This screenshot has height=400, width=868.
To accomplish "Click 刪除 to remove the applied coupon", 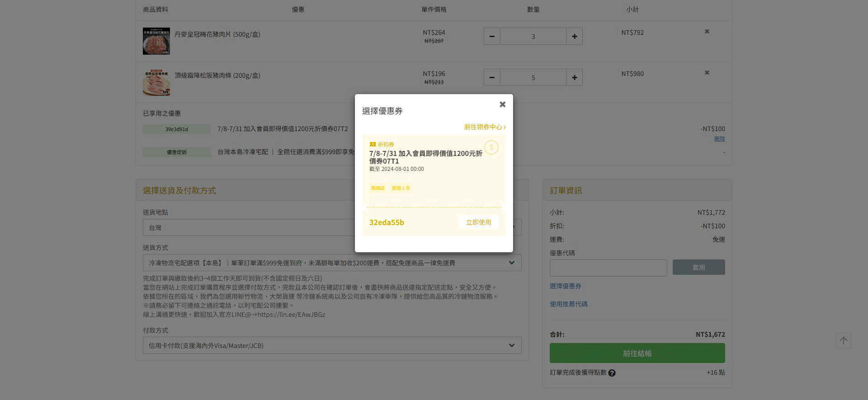I will 719,139.
